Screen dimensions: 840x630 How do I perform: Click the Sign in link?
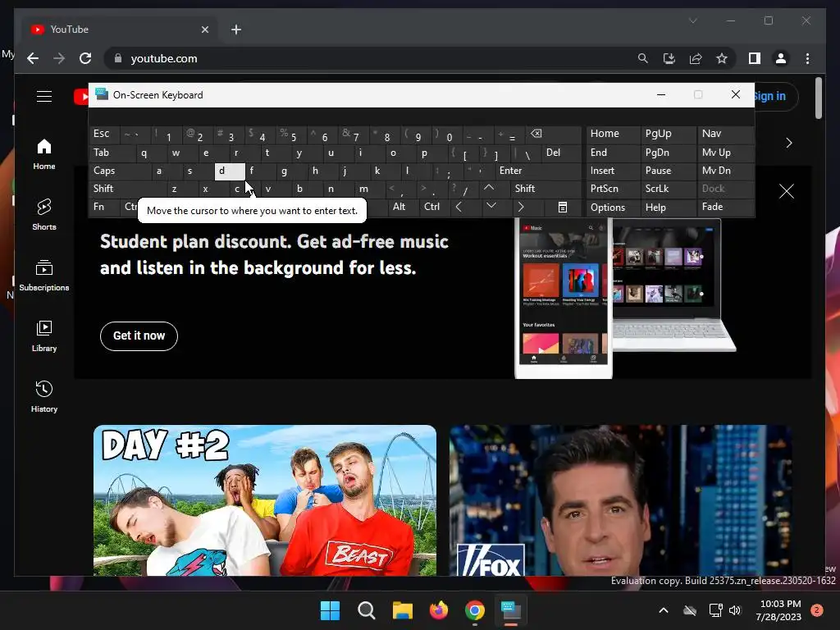pyautogui.click(x=769, y=97)
